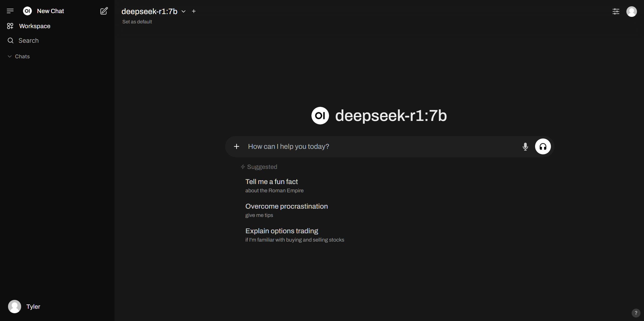Screen dimensions: 644x321
Task: Open the help button in the corner
Action: [x=636, y=313]
